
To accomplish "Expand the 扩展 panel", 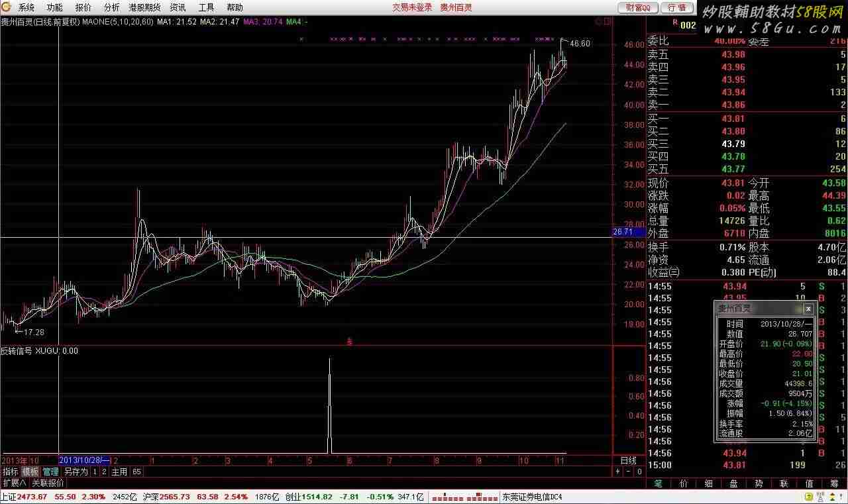I will (15, 483).
